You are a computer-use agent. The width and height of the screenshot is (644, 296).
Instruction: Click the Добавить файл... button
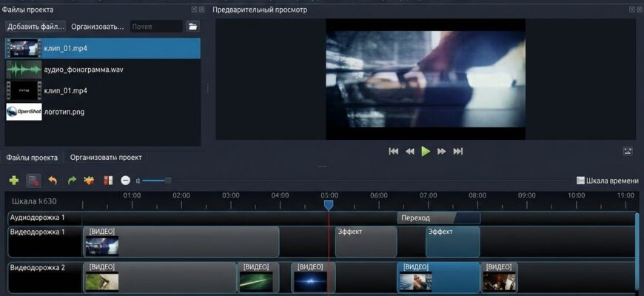36,27
